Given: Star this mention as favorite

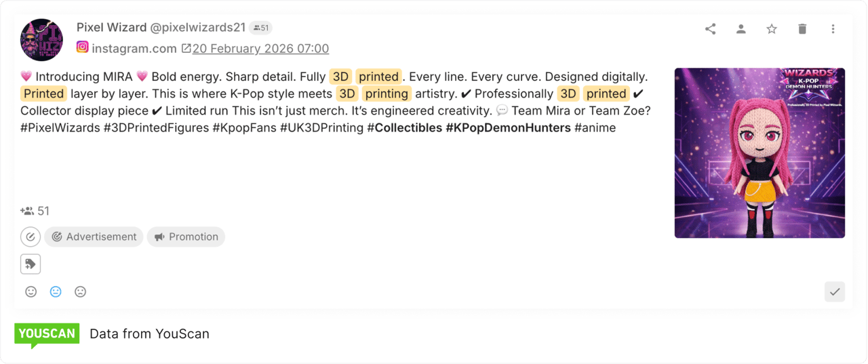Looking at the screenshot, I should click(772, 29).
